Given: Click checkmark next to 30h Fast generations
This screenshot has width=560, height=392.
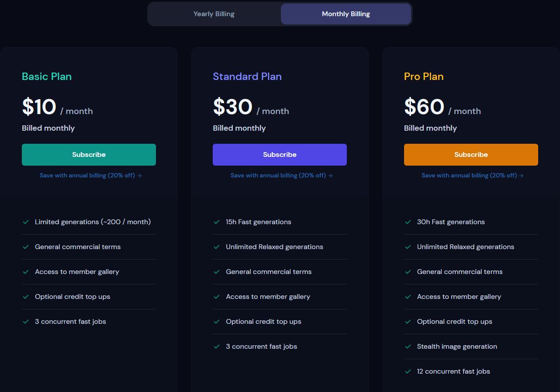Looking at the screenshot, I should click(x=408, y=222).
